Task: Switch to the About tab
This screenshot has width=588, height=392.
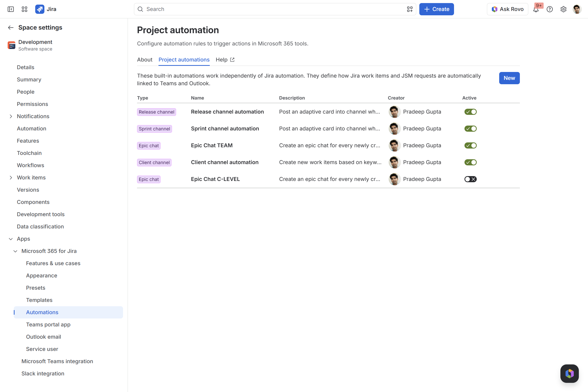Action: click(145, 60)
